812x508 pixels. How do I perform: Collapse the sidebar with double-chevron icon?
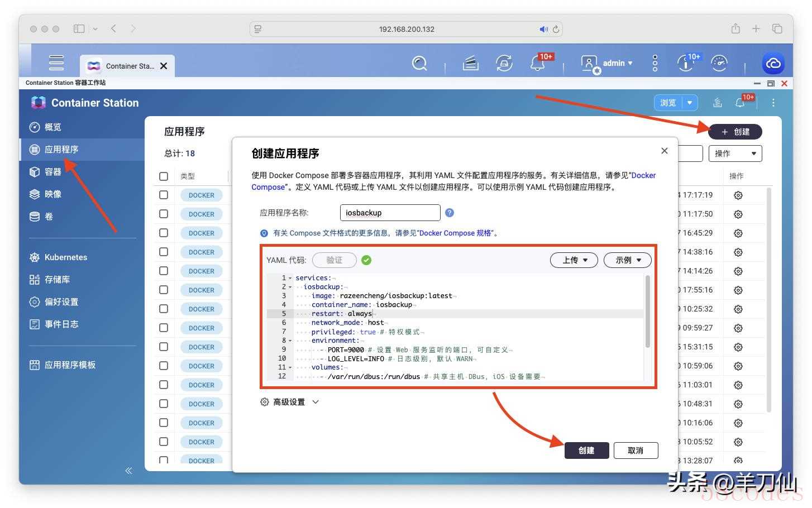coord(128,471)
